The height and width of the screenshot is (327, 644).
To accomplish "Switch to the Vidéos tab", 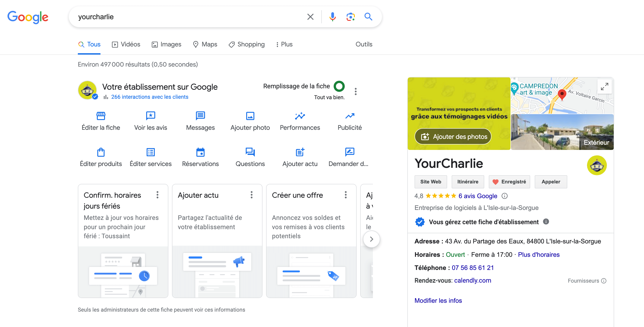I will (x=126, y=44).
